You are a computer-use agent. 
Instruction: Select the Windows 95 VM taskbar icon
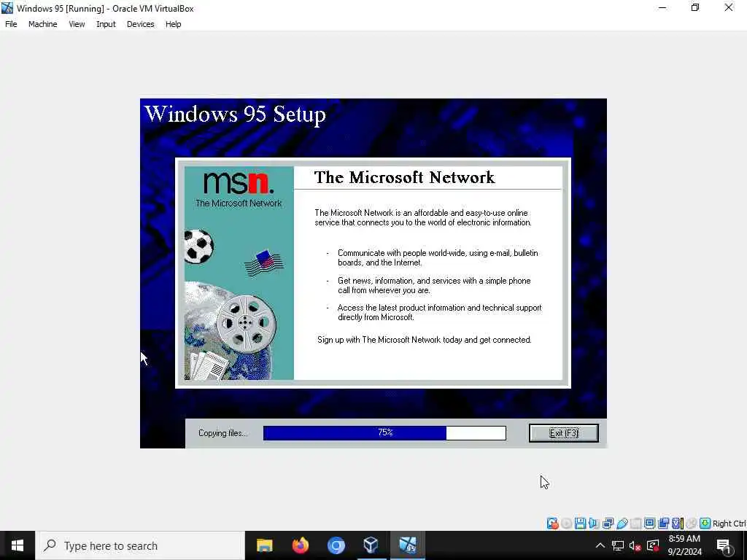(408, 545)
